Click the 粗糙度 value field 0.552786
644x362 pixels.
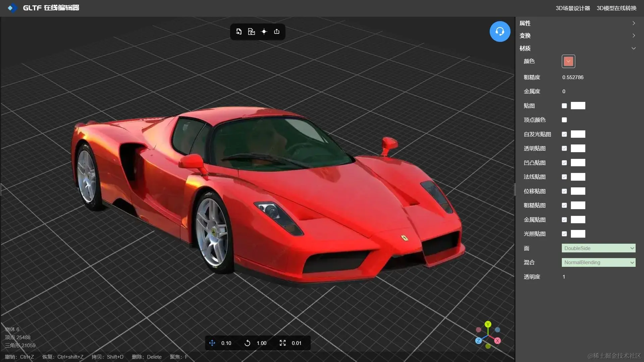click(x=573, y=77)
